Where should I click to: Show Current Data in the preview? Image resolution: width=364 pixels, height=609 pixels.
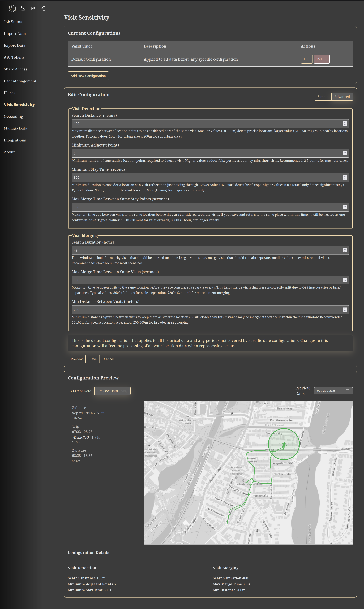[81, 391]
